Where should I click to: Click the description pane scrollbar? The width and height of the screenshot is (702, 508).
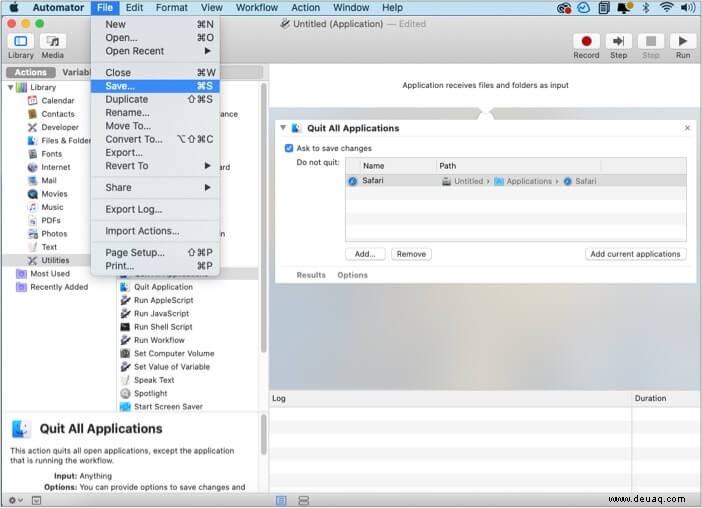264,434
